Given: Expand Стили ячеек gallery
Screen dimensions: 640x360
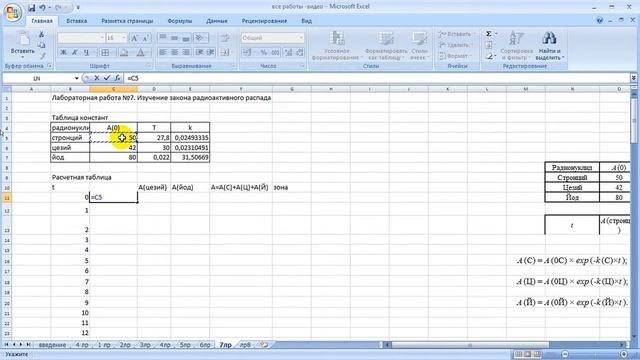Looking at the screenshot, I should click(x=419, y=46).
